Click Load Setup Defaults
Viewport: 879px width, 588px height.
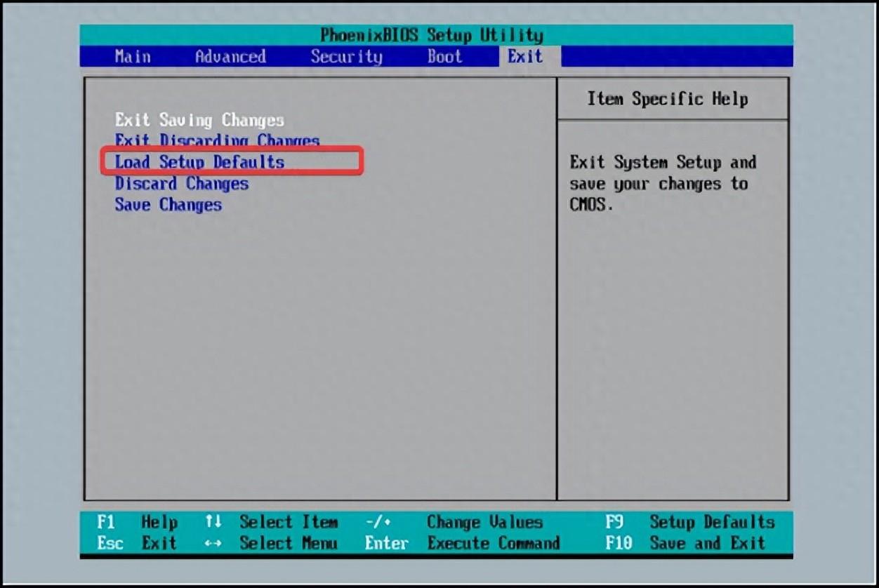(x=199, y=162)
